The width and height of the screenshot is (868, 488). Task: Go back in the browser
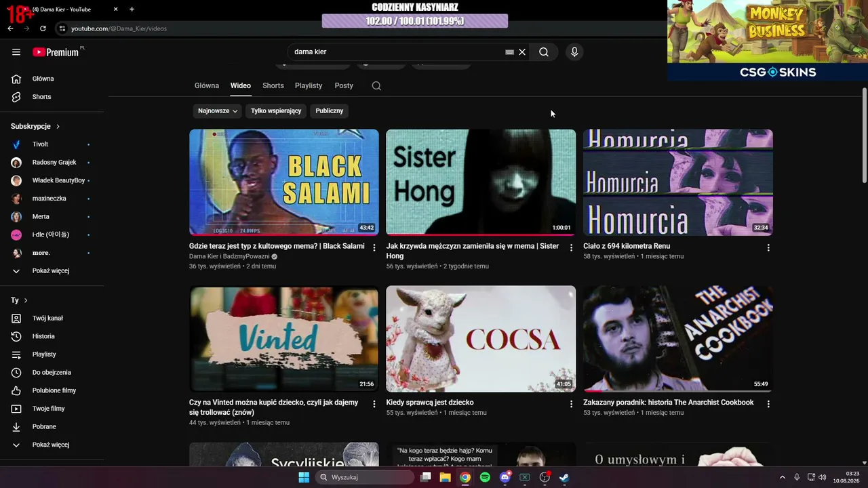pos(10,28)
